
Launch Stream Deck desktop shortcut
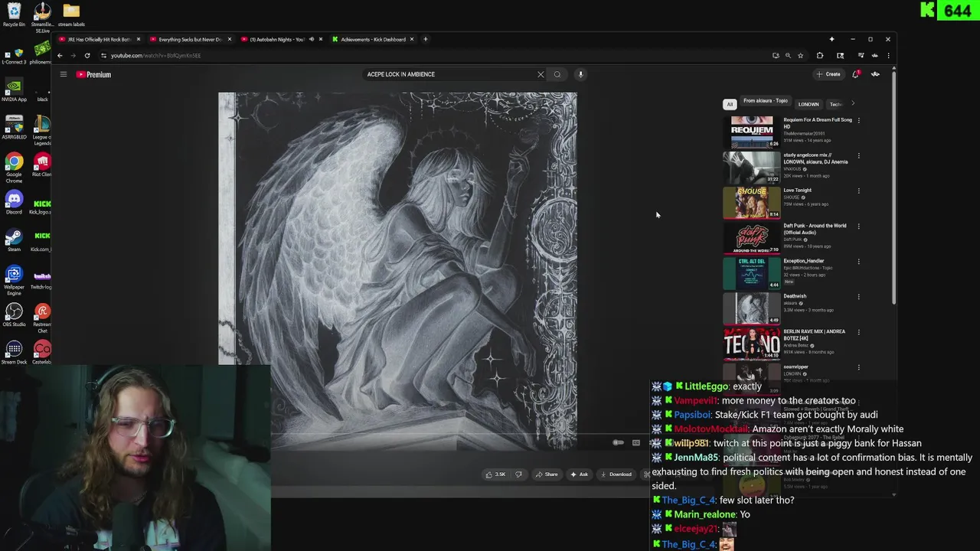(14, 353)
